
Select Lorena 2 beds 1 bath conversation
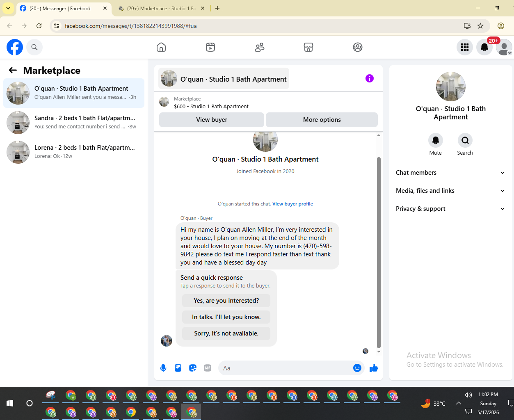[x=74, y=152]
